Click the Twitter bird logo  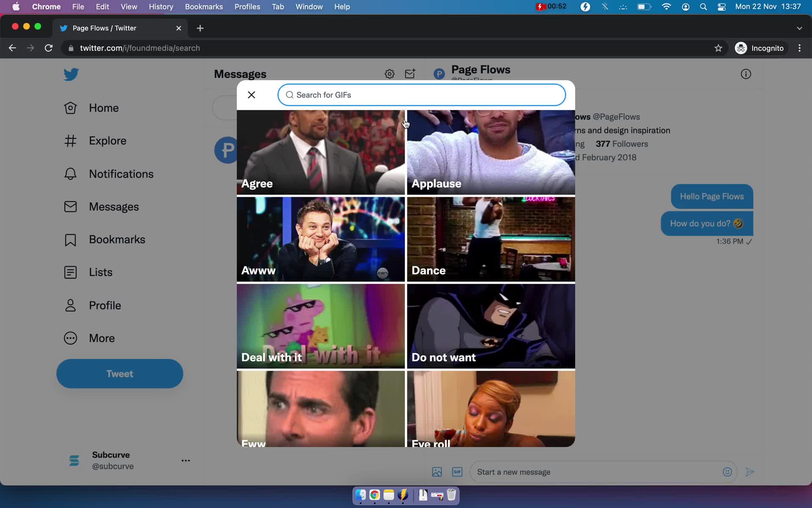point(71,75)
